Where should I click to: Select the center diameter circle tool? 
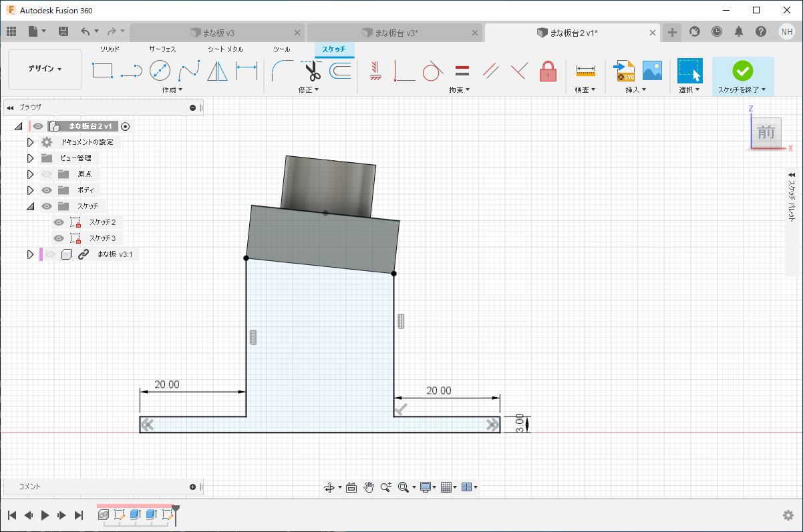point(160,70)
